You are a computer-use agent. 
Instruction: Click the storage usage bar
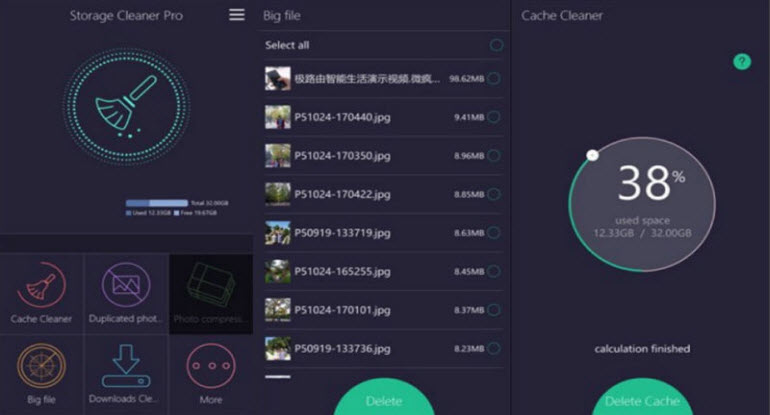[157, 203]
